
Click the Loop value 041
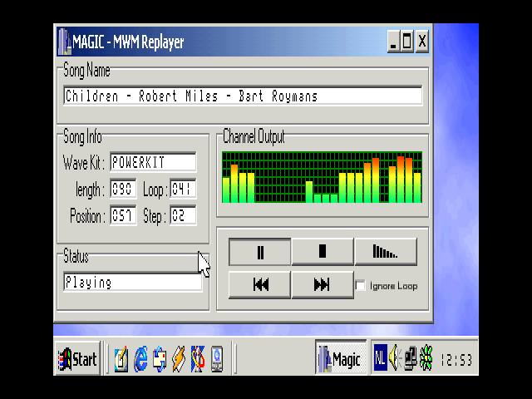tap(183, 189)
